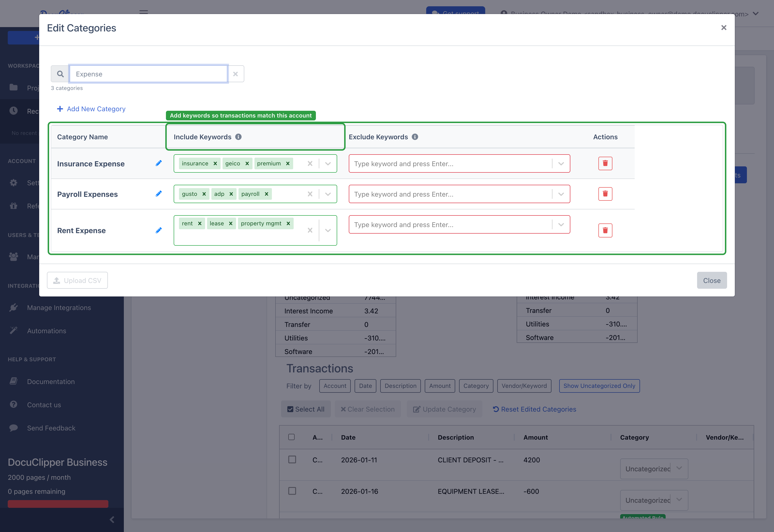Tick the header checkbox in transactions table

pos(291,437)
